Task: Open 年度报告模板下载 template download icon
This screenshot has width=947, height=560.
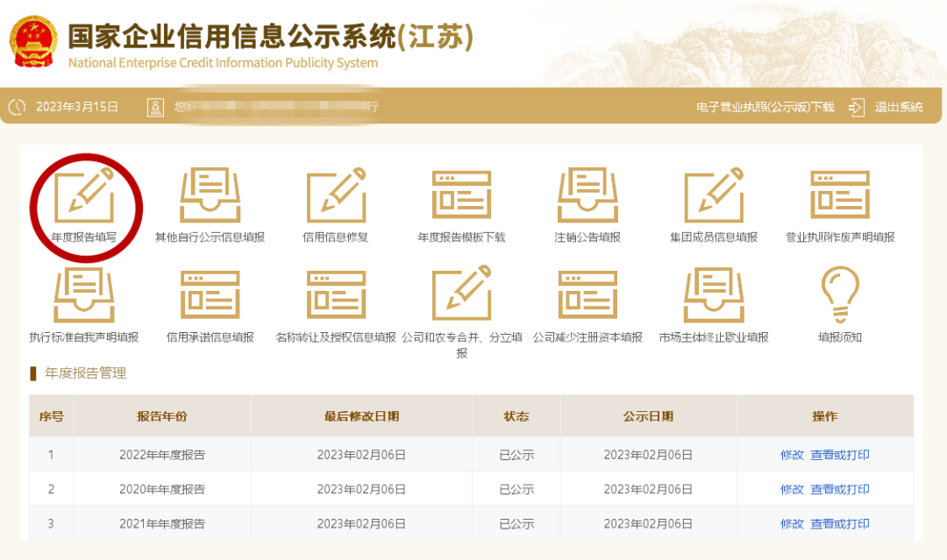Action: [461, 195]
